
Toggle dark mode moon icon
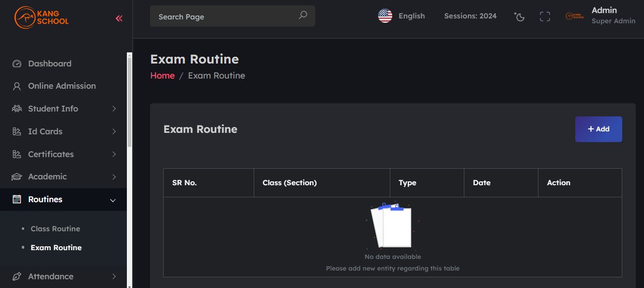[519, 16]
